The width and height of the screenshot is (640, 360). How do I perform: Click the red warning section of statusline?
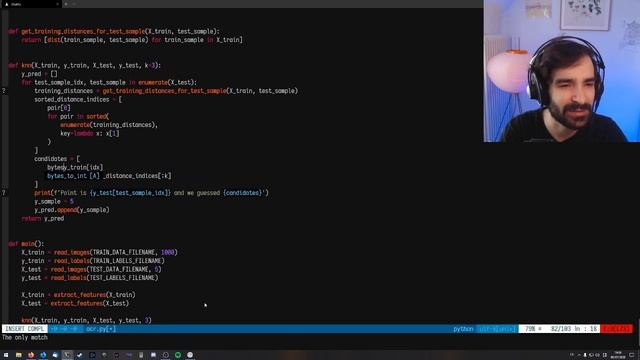616,329
